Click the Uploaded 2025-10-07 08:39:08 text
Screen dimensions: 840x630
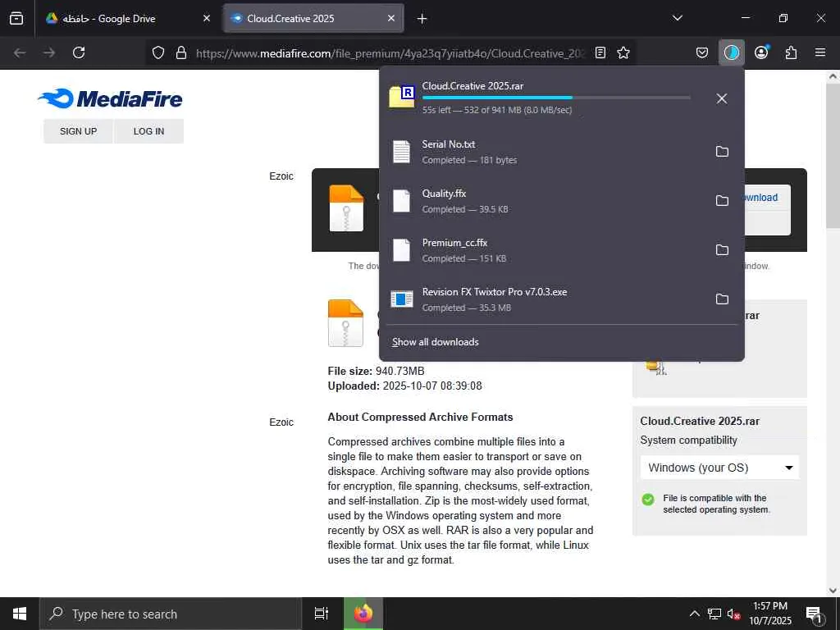[404, 386]
